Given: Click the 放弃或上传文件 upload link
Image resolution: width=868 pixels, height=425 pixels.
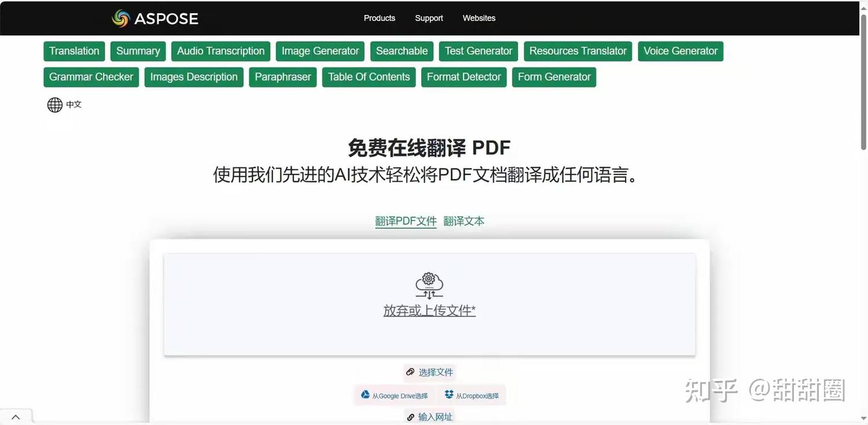Looking at the screenshot, I should (x=429, y=311).
